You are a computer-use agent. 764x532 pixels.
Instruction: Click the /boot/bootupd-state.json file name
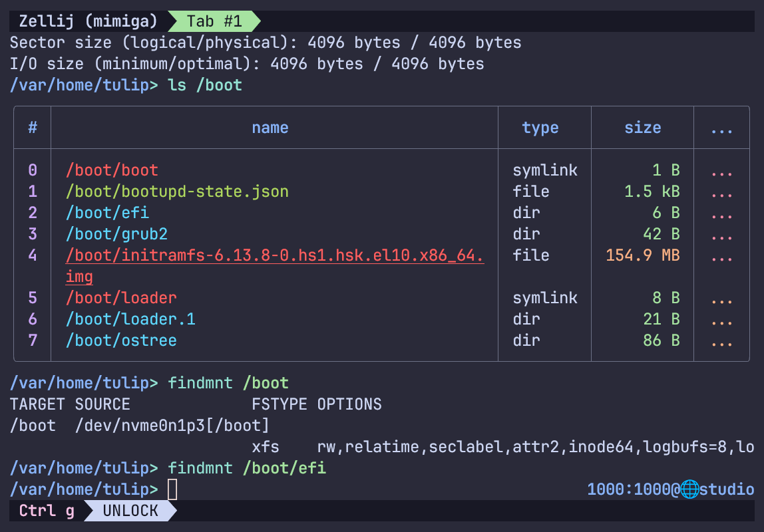(177, 192)
